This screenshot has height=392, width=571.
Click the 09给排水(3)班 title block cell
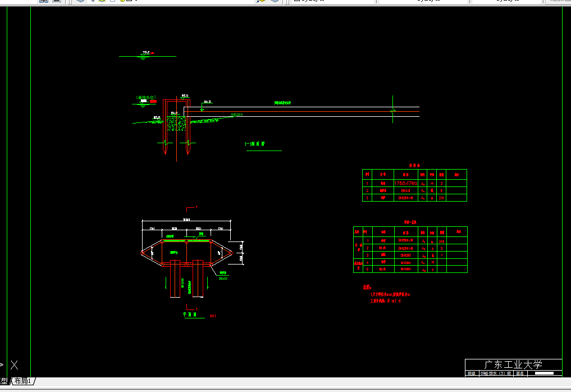pyautogui.click(x=496, y=373)
